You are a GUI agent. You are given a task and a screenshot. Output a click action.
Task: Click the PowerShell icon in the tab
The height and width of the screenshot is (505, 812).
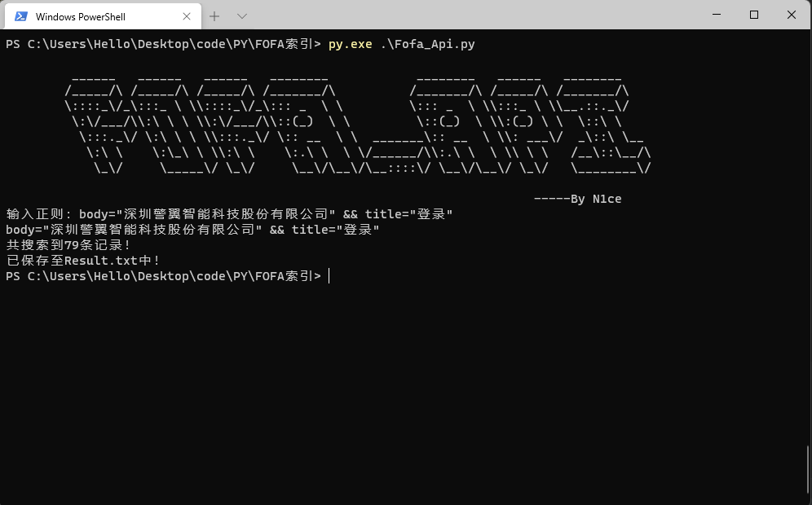click(21, 16)
